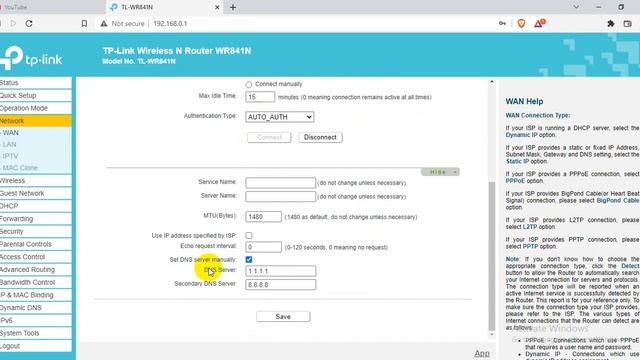Edit the Max Idle Time field
Viewport: 640px width, 360px height.
coord(260,97)
